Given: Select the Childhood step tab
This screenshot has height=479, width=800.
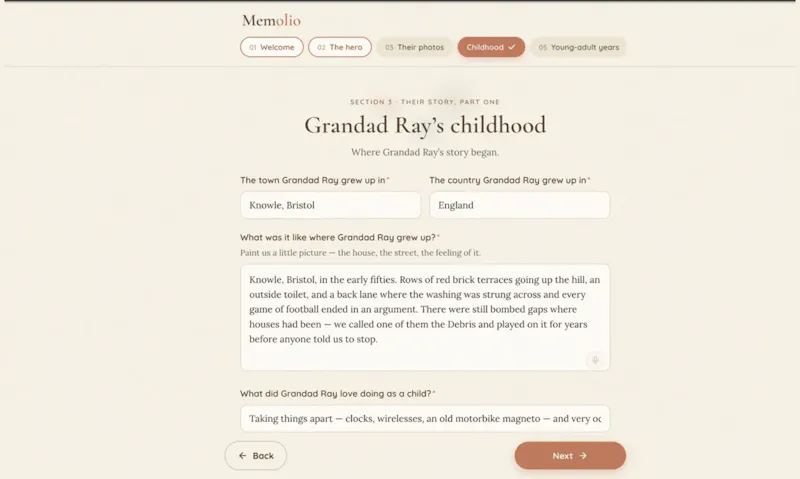Looking at the screenshot, I should [x=491, y=47].
